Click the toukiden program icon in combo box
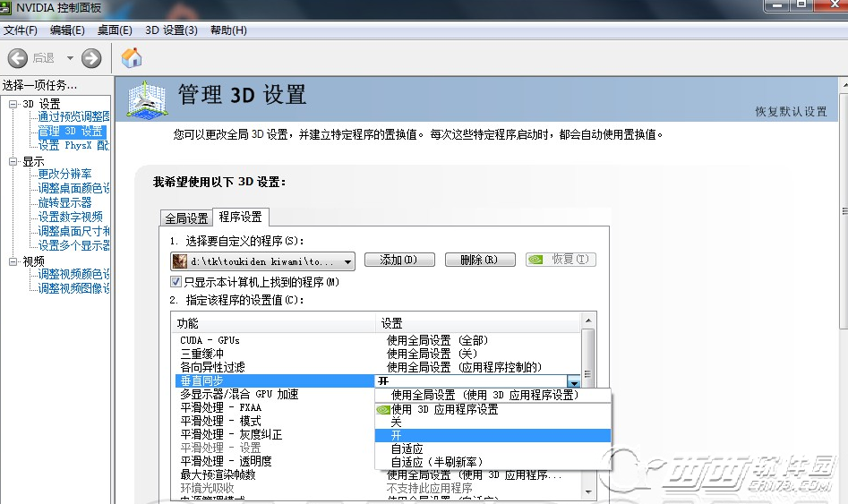Viewport: 848px width, 504px height. [x=180, y=261]
